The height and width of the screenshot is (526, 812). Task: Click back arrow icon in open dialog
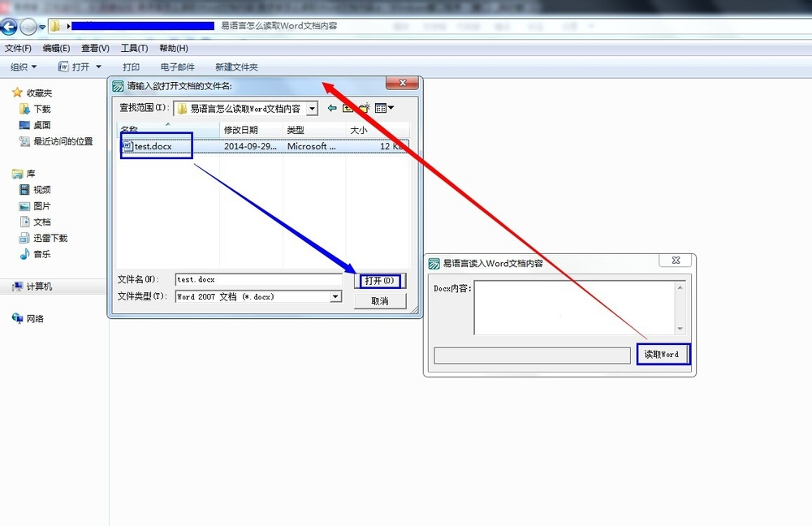pos(332,108)
